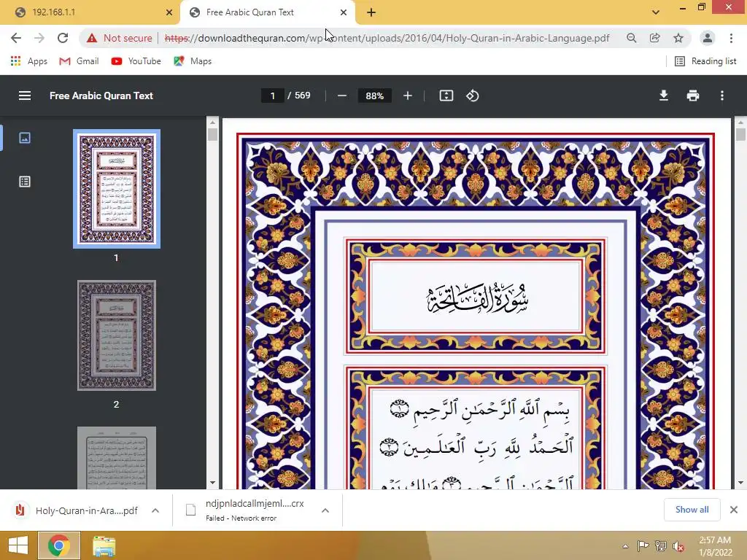747x560 pixels.
Task: Go back to previous page in Chrome
Action: [16, 38]
